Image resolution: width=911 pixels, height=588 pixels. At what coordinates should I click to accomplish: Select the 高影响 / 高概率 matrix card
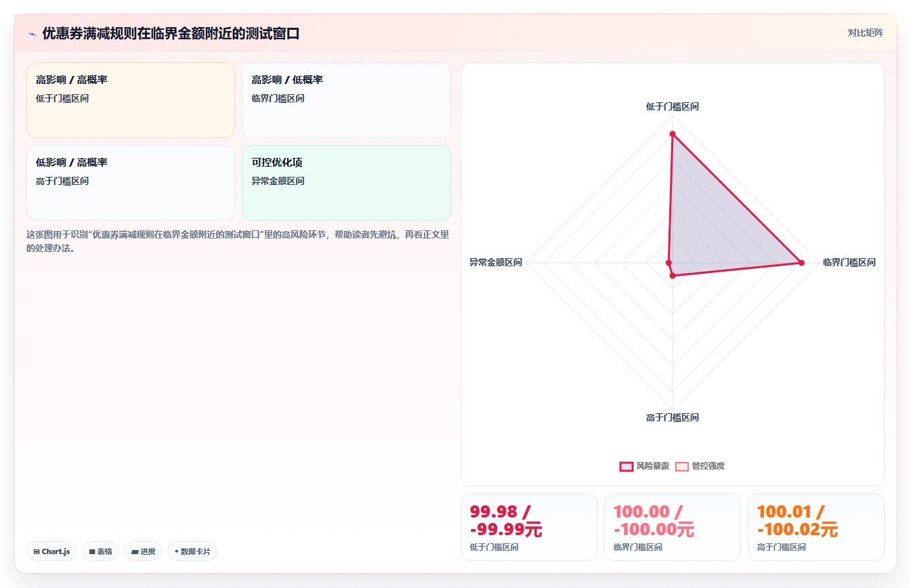(x=131, y=100)
